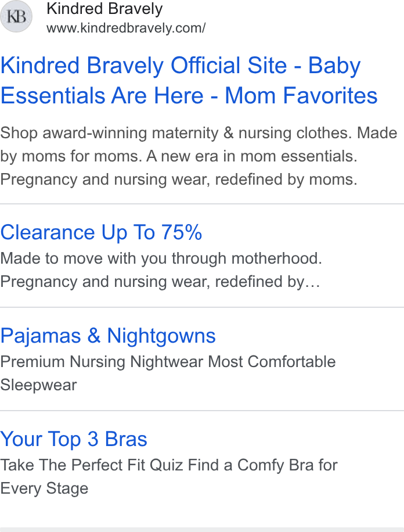Open the Kindred Bravely Official Site headline

pyautogui.click(x=143, y=65)
